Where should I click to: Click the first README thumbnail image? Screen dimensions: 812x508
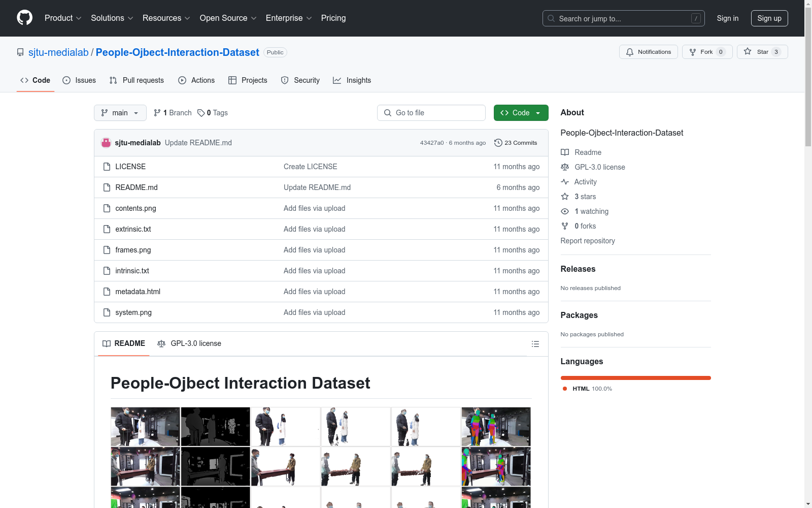pyautogui.click(x=145, y=427)
